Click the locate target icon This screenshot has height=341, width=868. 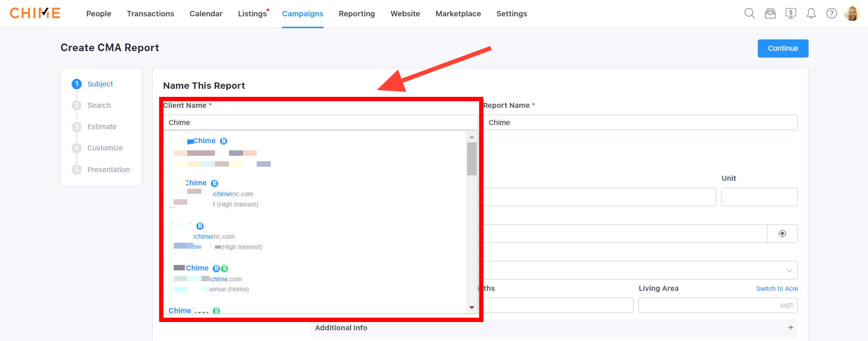(x=782, y=234)
